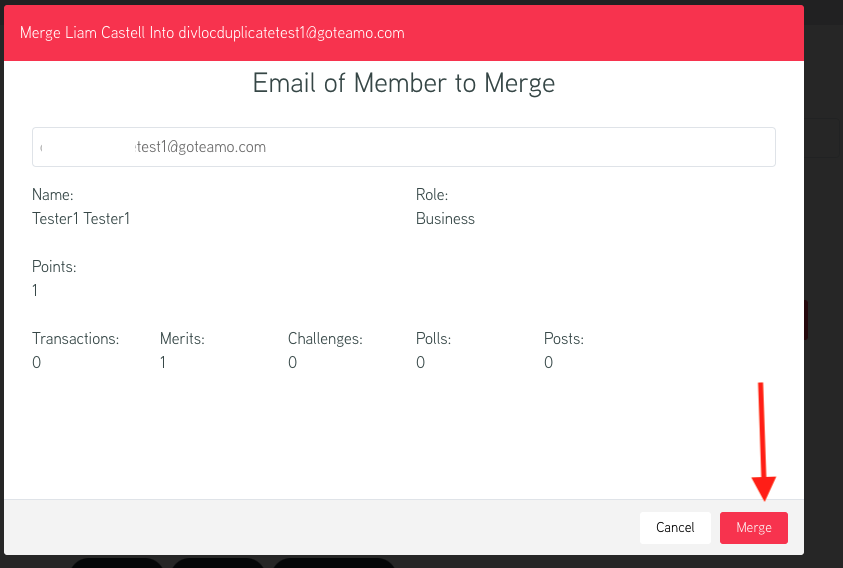Click the Challenges label

(325, 339)
